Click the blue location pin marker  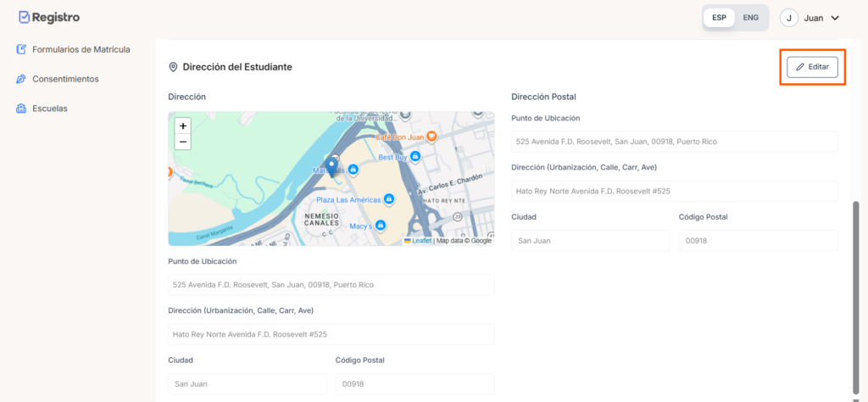331,165
